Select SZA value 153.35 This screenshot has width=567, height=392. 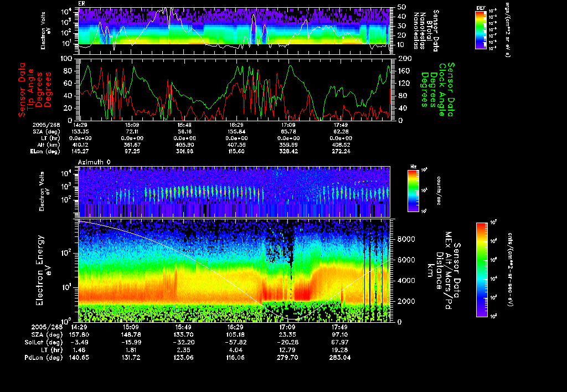coord(80,132)
